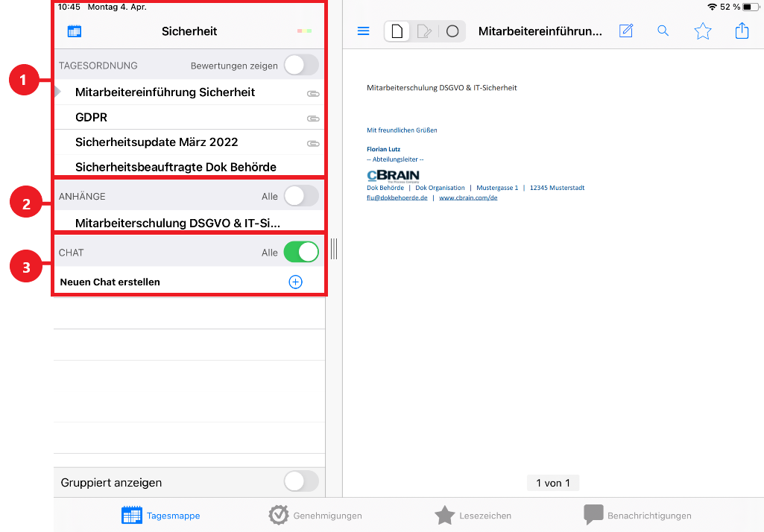Select the GDPR agenda item
764x532 pixels.
[x=189, y=118]
